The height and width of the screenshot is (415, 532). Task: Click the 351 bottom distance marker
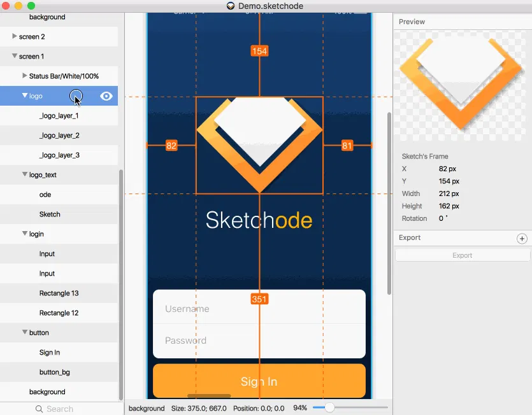pyautogui.click(x=259, y=299)
